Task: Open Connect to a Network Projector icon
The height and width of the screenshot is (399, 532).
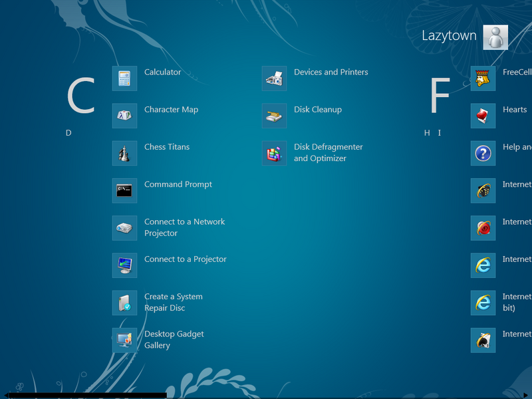Action: pyautogui.click(x=124, y=228)
